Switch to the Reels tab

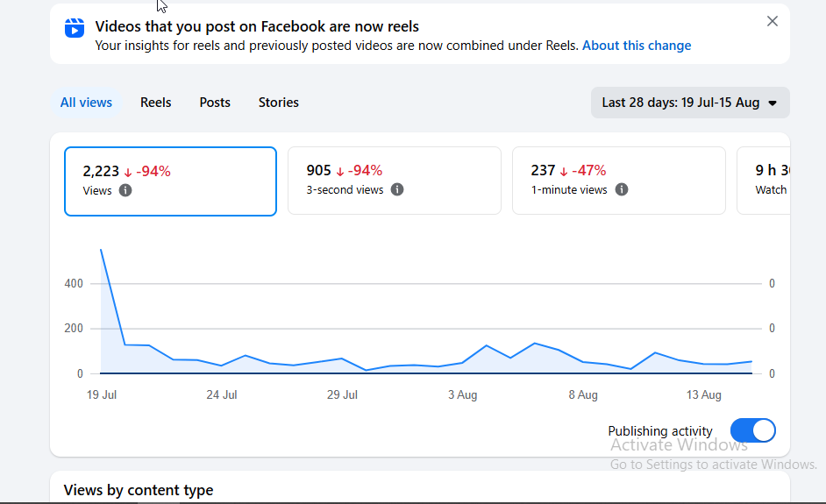click(x=155, y=103)
